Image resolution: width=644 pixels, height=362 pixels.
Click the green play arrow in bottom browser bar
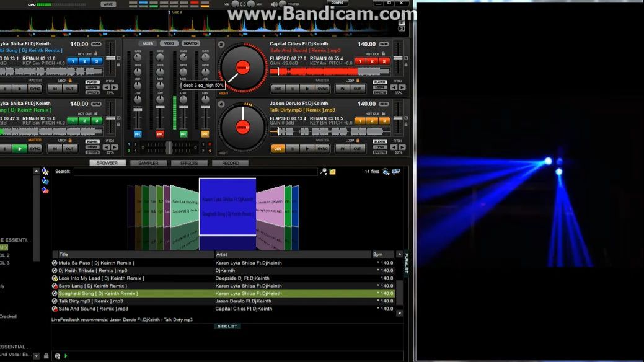(66, 356)
